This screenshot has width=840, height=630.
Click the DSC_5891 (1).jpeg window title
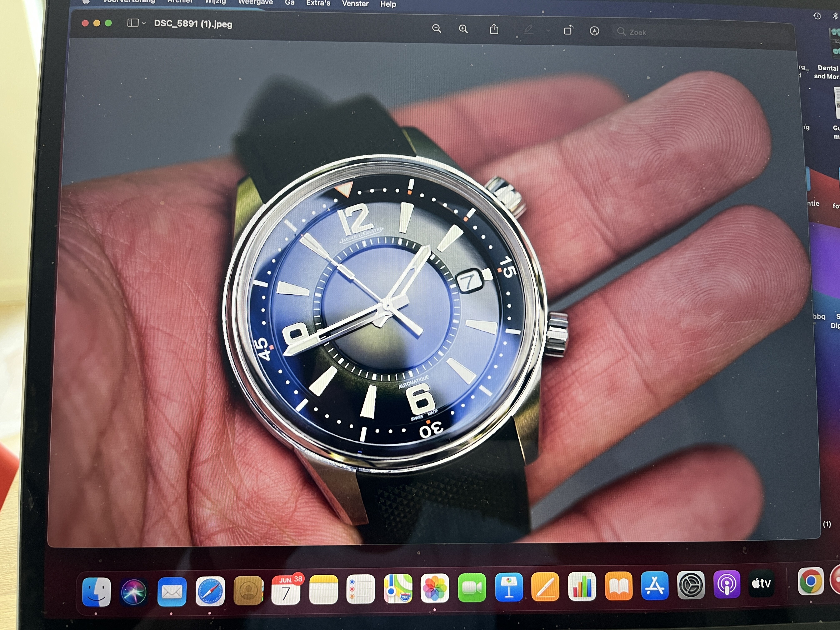(193, 24)
